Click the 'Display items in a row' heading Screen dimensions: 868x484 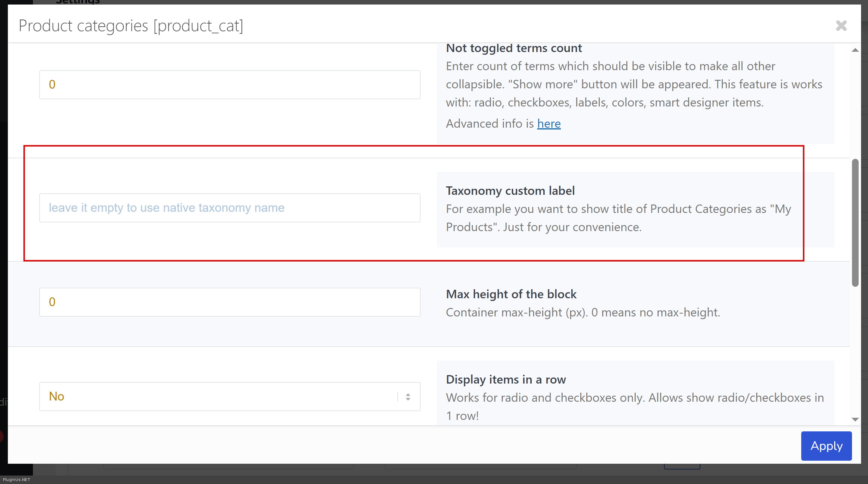tap(506, 379)
